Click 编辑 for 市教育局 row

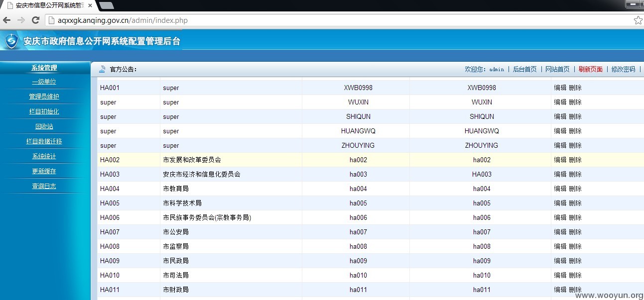coord(560,189)
